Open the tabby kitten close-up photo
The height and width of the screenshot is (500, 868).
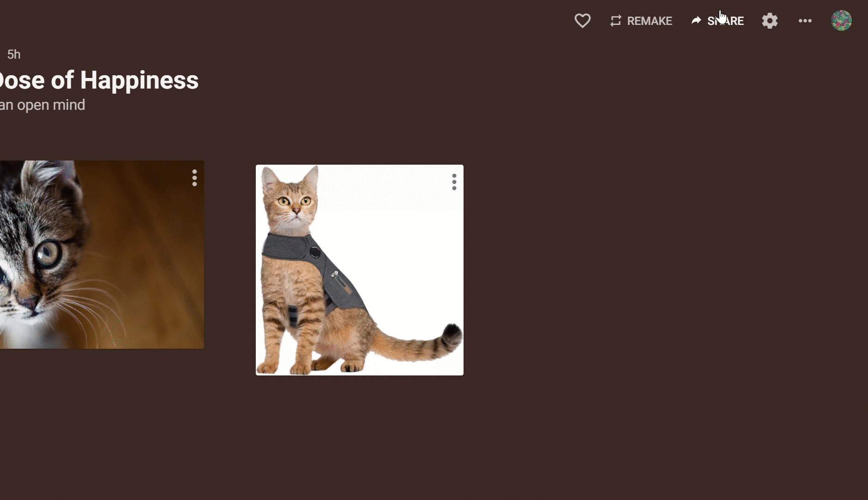102,255
